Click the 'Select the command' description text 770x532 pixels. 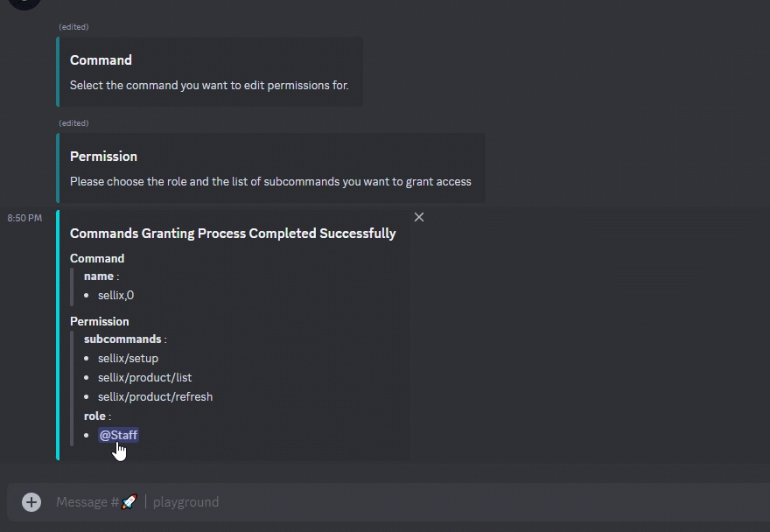209,85
